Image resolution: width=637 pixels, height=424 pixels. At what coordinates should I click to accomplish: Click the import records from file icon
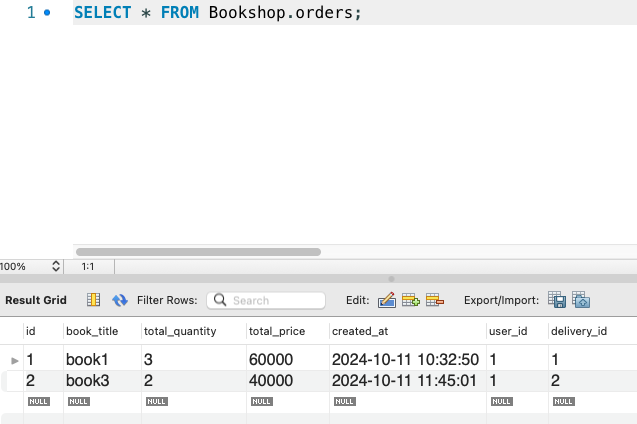pos(581,300)
